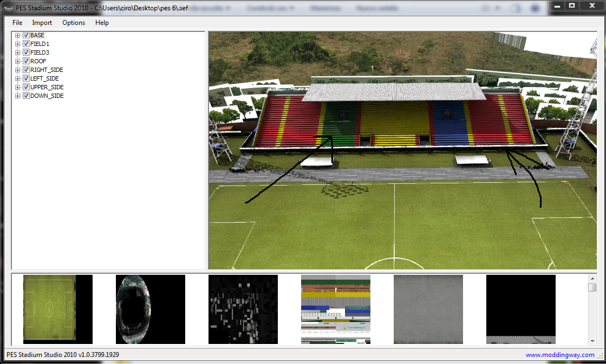
Task: Disable the UPPER_SIDE checkbox
Action: click(x=27, y=87)
